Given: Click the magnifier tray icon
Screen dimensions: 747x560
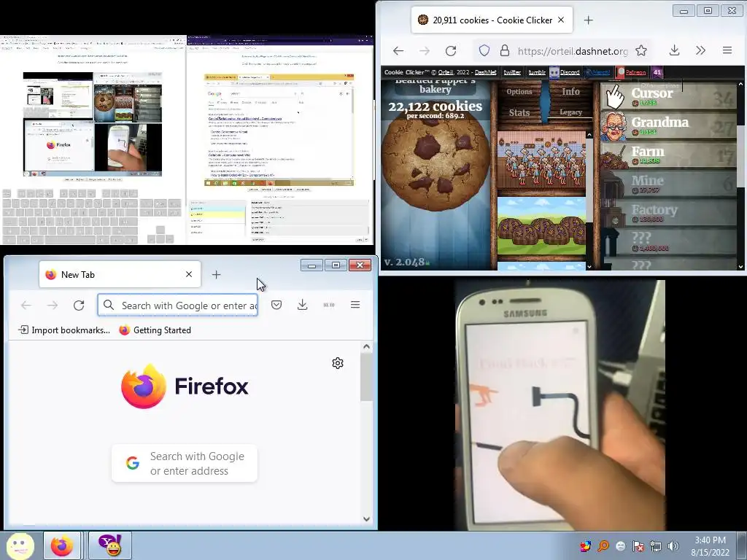Looking at the screenshot, I should click(603, 546).
